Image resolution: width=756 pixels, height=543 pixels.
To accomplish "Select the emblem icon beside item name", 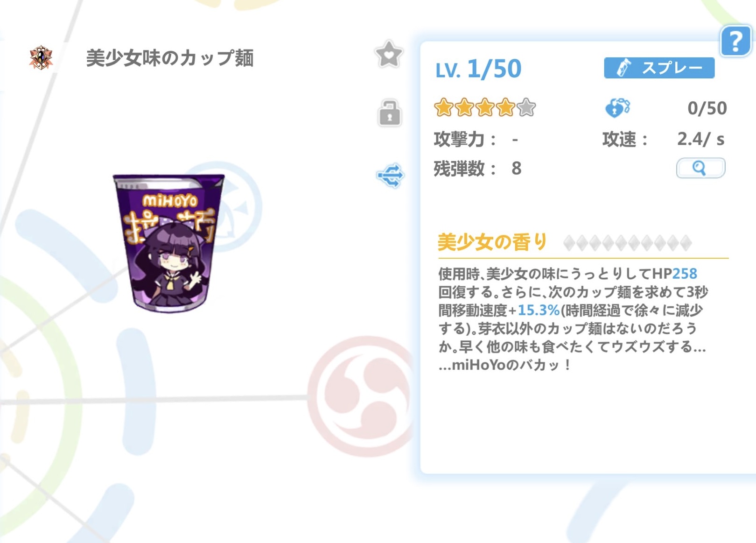I will click(x=41, y=58).
